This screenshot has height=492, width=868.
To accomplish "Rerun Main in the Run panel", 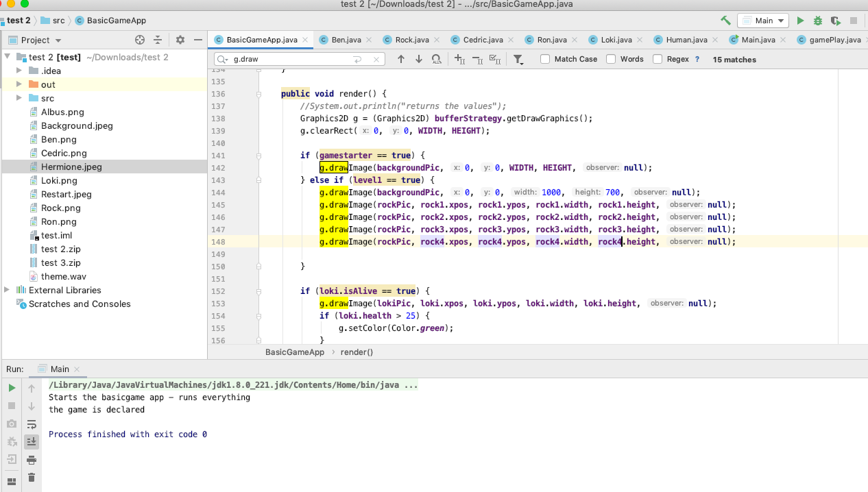I will point(12,389).
